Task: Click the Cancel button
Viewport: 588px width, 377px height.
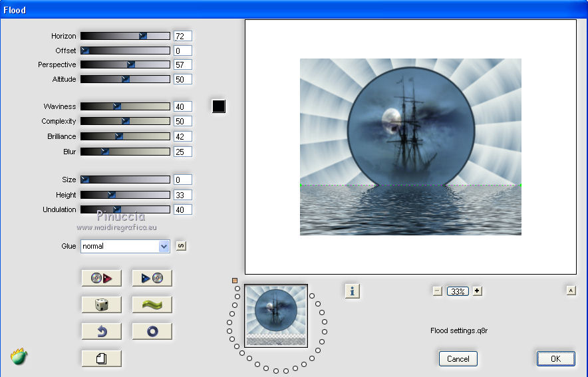Action: [458, 358]
